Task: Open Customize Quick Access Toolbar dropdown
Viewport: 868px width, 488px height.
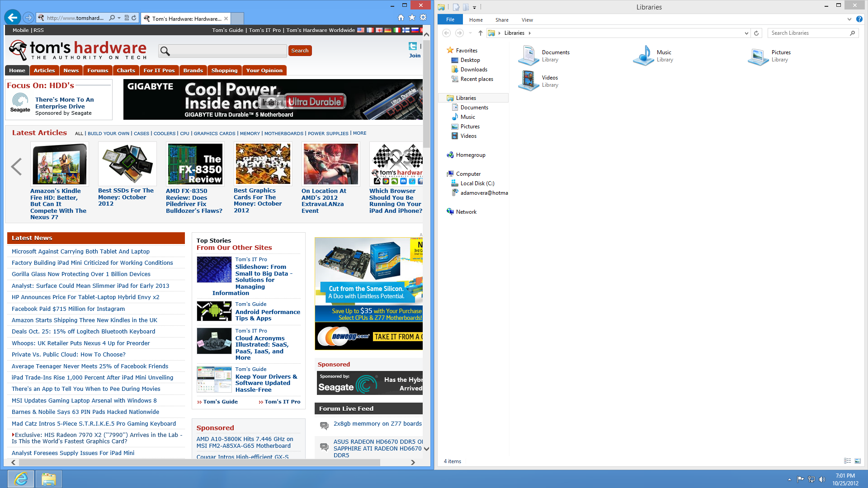Action: pyautogui.click(x=474, y=7)
